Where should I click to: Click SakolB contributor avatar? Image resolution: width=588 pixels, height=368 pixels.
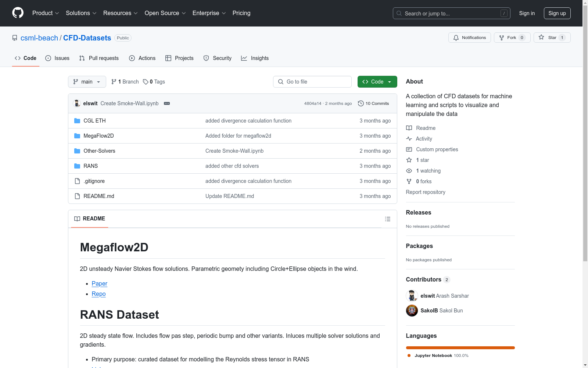click(412, 311)
